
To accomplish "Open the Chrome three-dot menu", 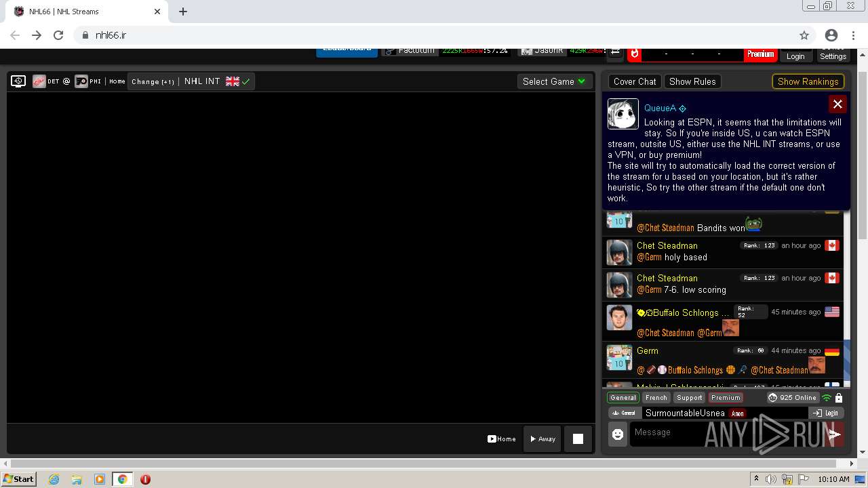I will click(854, 35).
